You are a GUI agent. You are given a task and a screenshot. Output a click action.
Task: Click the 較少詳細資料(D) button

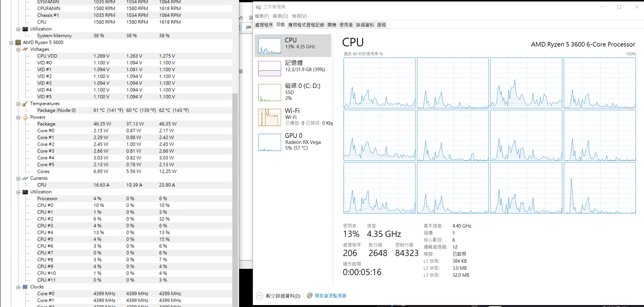pos(283,296)
